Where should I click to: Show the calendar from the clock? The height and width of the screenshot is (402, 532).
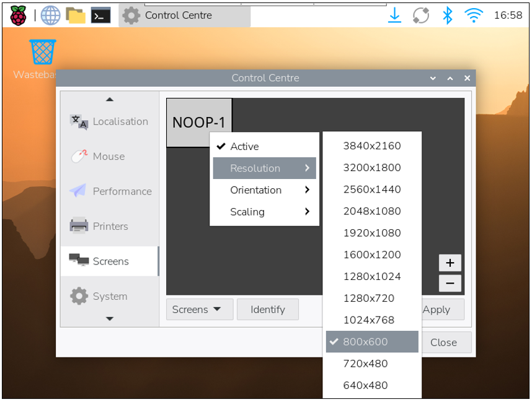click(x=508, y=15)
